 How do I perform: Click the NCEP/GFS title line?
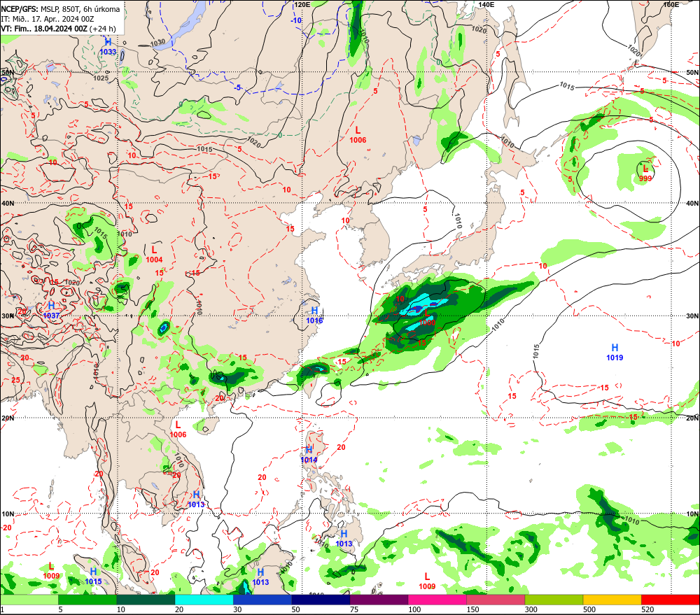[x=60, y=9]
